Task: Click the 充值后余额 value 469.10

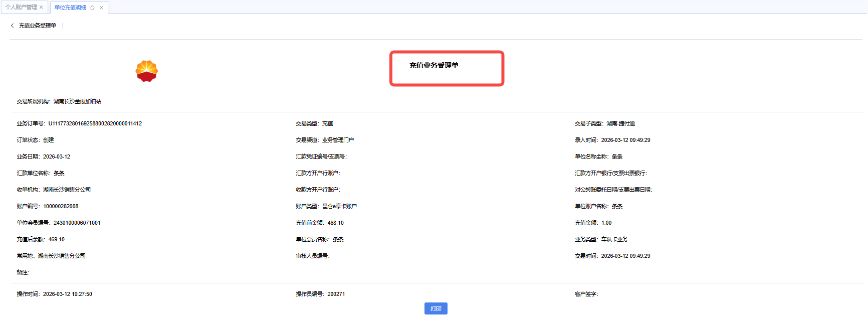Action: (56, 239)
